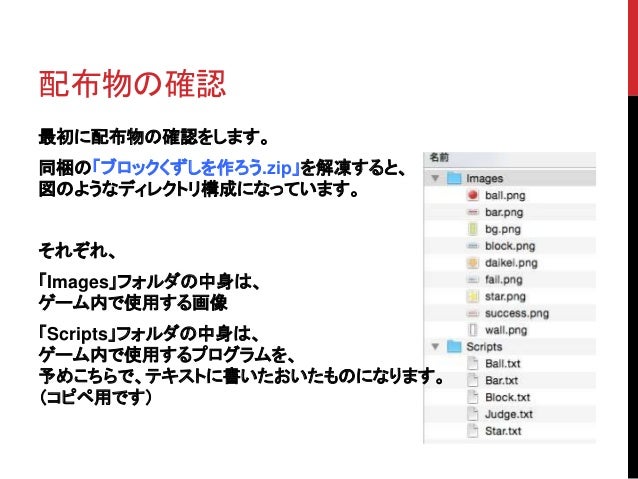Click the bar.png file icon

click(x=472, y=212)
